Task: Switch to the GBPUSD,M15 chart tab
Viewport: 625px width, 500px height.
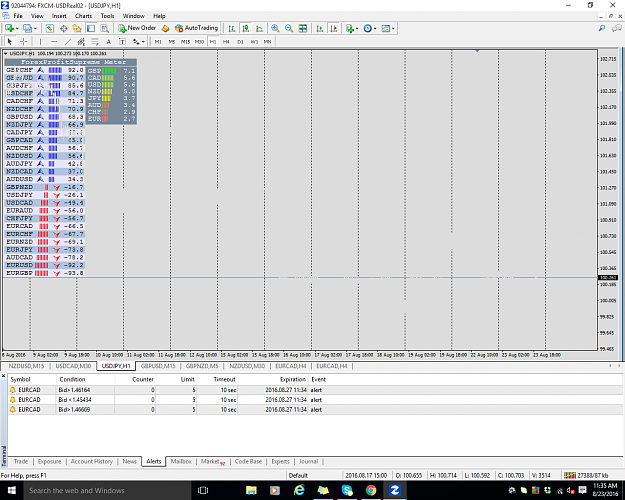Action: (158, 366)
